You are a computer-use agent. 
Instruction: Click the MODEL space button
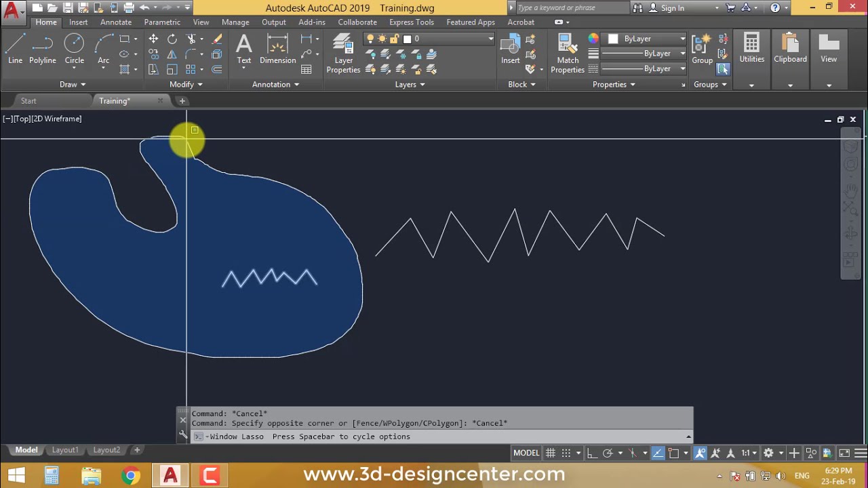[526, 453]
